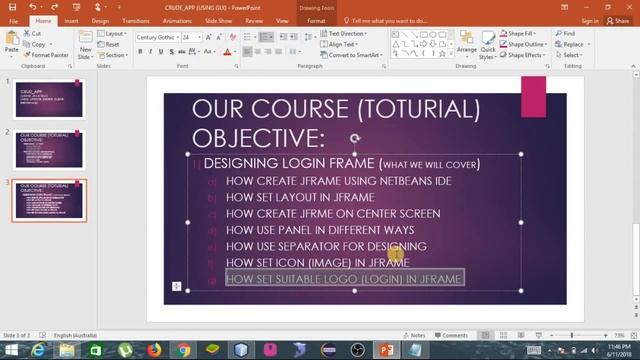Increase list indent level
The width and height of the screenshot is (640, 360).
[x=293, y=37]
